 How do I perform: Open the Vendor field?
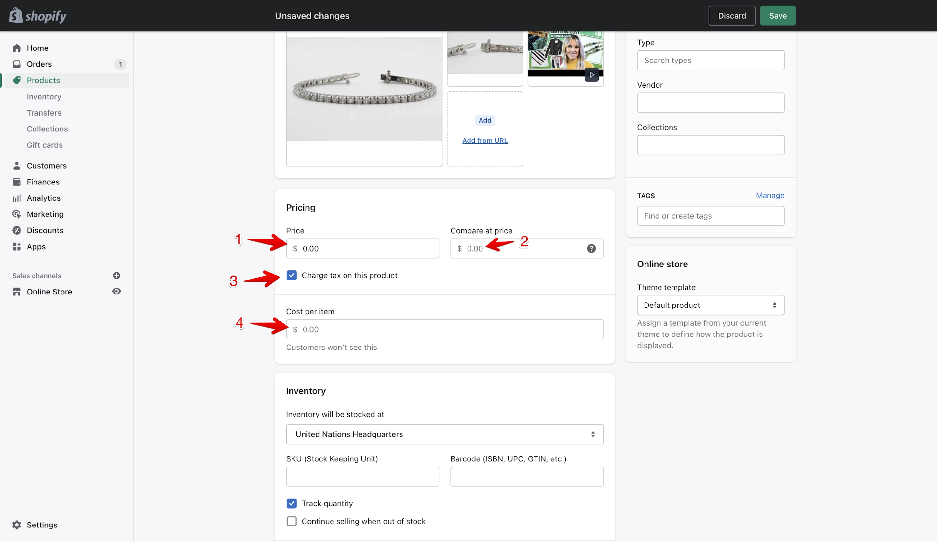(710, 102)
